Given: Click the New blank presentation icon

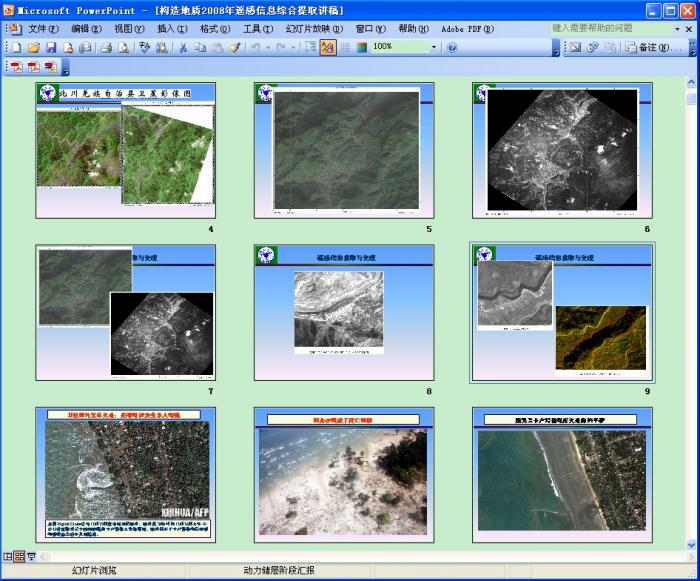Looking at the screenshot, I should click(17, 47).
